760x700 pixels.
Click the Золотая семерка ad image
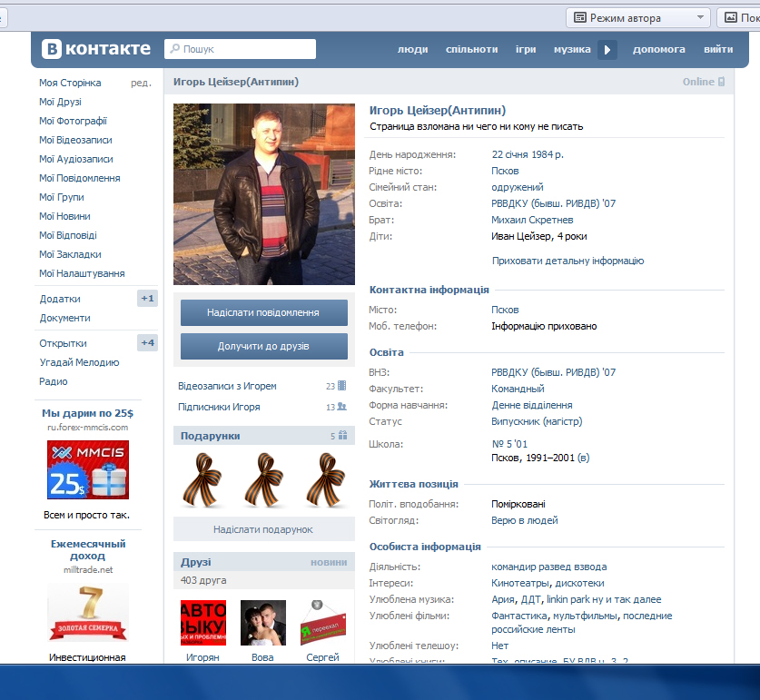[88, 613]
